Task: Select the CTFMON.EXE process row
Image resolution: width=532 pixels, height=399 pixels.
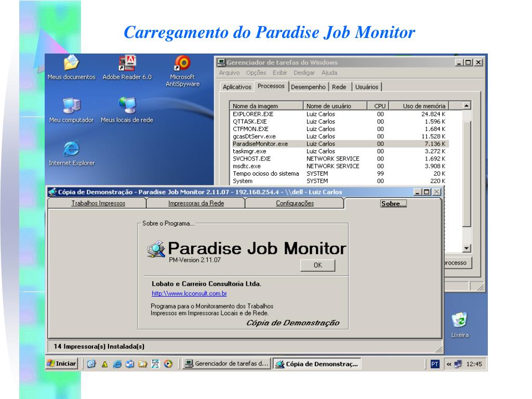Action: 339,129
